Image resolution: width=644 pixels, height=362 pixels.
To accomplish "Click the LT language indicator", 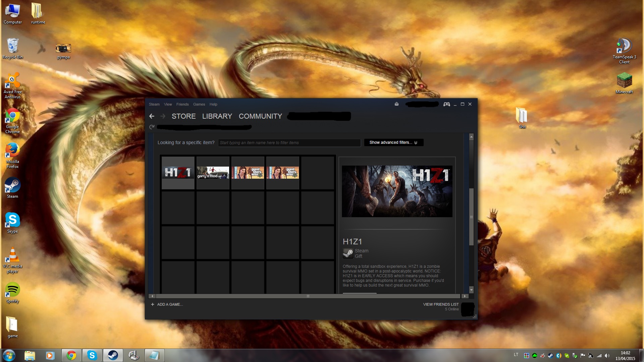I will pyautogui.click(x=516, y=355).
